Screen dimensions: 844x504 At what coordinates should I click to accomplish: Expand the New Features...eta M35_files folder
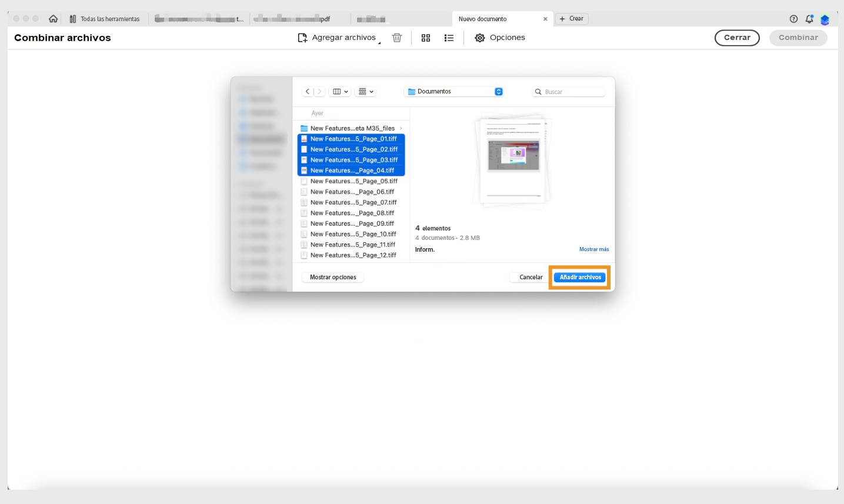coord(401,128)
